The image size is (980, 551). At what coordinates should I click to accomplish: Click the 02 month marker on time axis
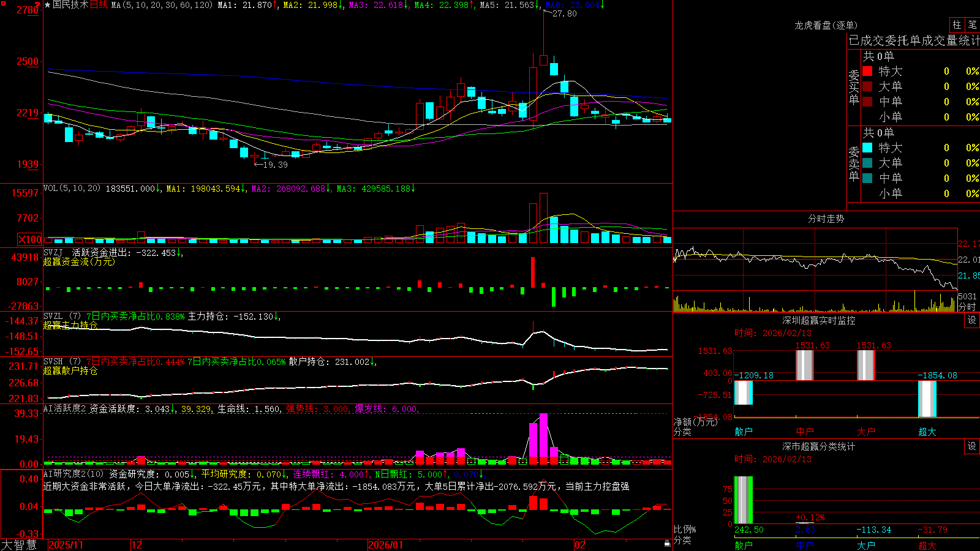[579, 545]
